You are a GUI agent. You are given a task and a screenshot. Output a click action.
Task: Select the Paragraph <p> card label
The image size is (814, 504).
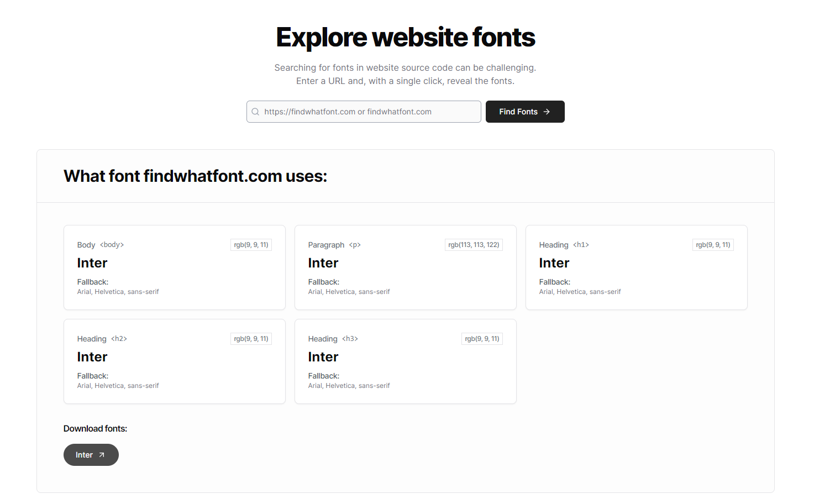pyautogui.click(x=334, y=245)
